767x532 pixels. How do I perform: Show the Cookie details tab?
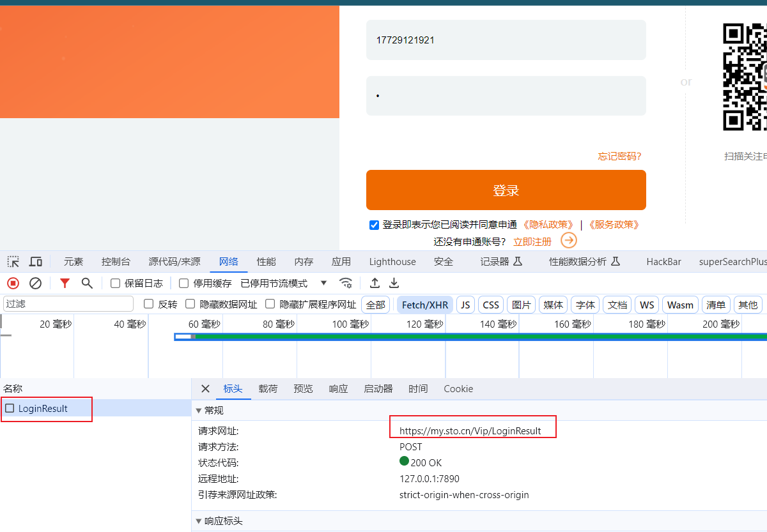[x=458, y=388]
